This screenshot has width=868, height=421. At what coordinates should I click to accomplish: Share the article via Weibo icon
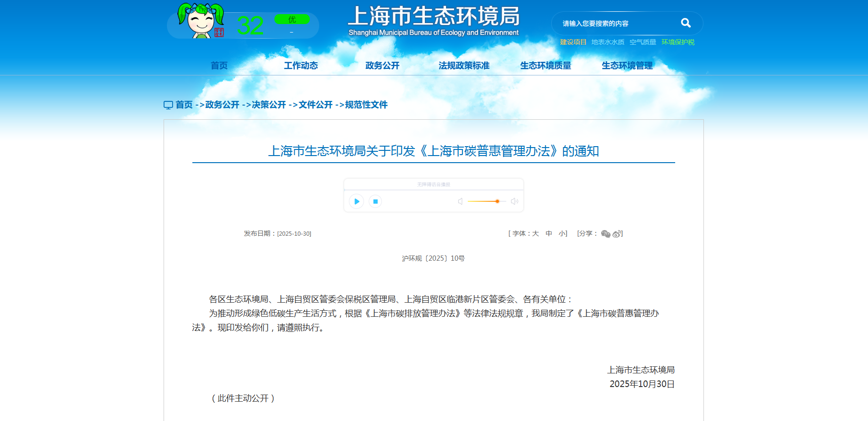(617, 234)
